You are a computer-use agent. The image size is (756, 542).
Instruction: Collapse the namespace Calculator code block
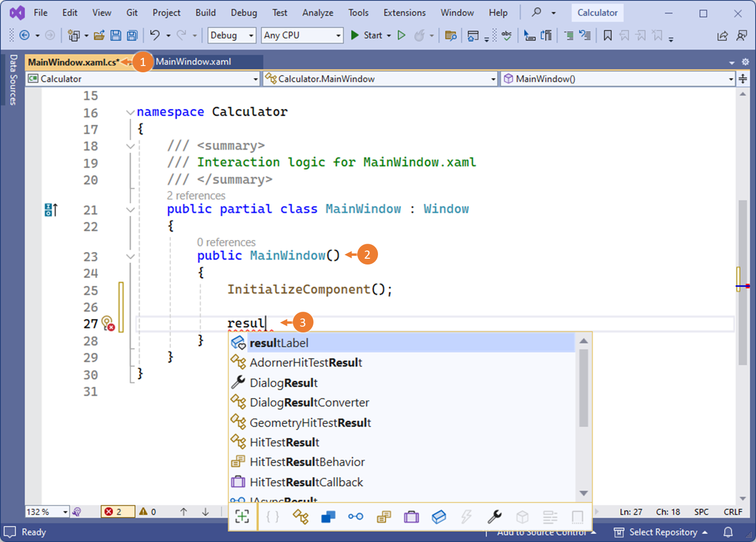tap(130, 112)
